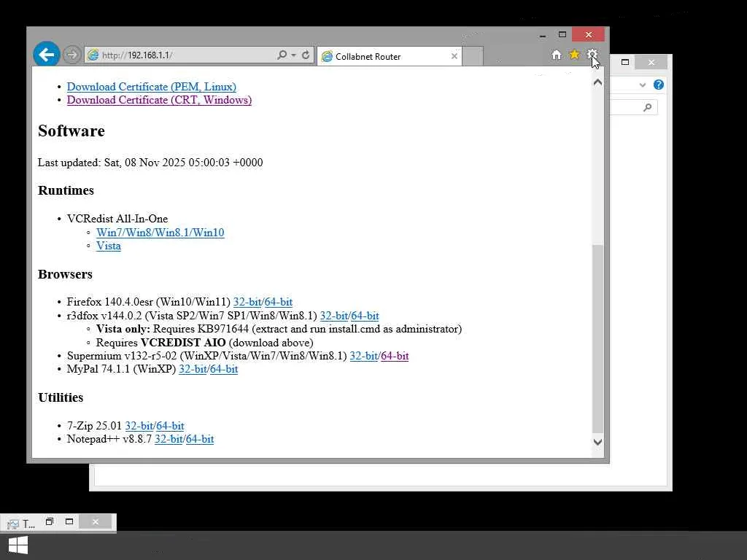
Task: Click the Browsers heading
Action: click(x=65, y=274)
